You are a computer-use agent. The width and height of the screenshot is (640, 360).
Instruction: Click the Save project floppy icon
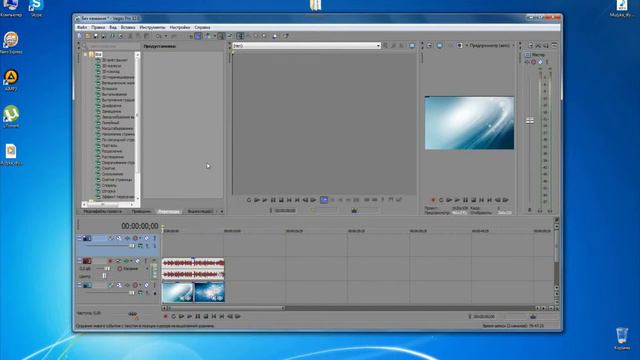coord(95,36)
